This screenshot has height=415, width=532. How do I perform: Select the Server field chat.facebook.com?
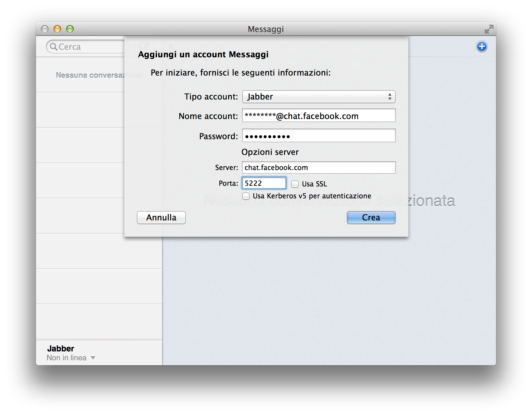tap(319, 168)
